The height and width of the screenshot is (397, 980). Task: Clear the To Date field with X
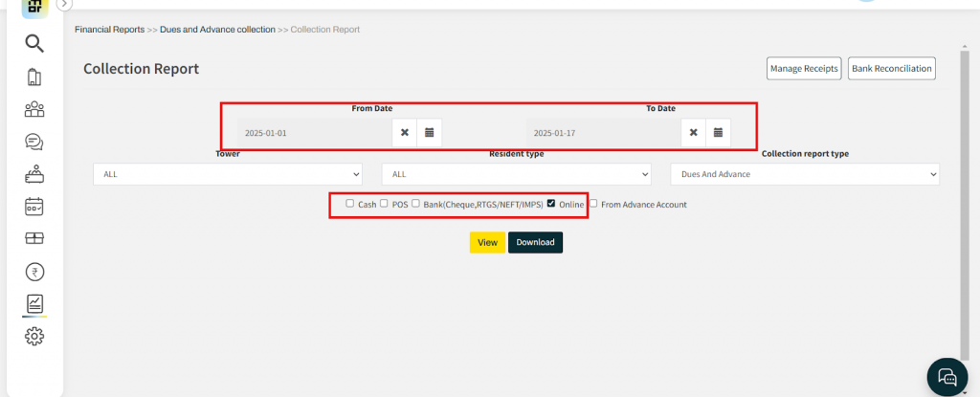click(x=693, y=133)
